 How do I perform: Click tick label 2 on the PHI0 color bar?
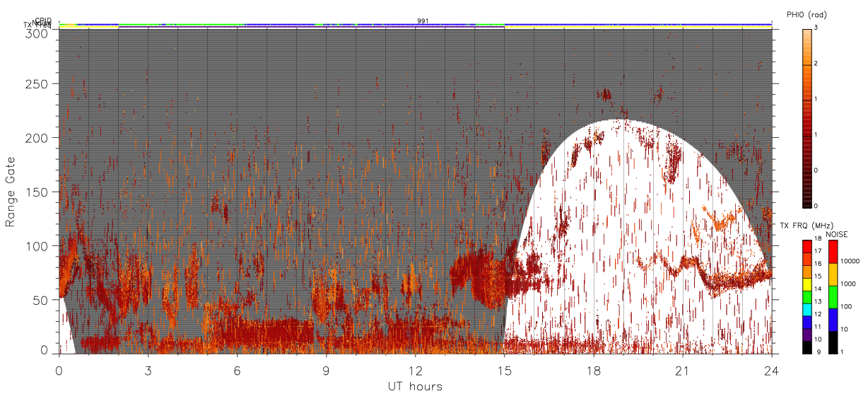point(816,64)
